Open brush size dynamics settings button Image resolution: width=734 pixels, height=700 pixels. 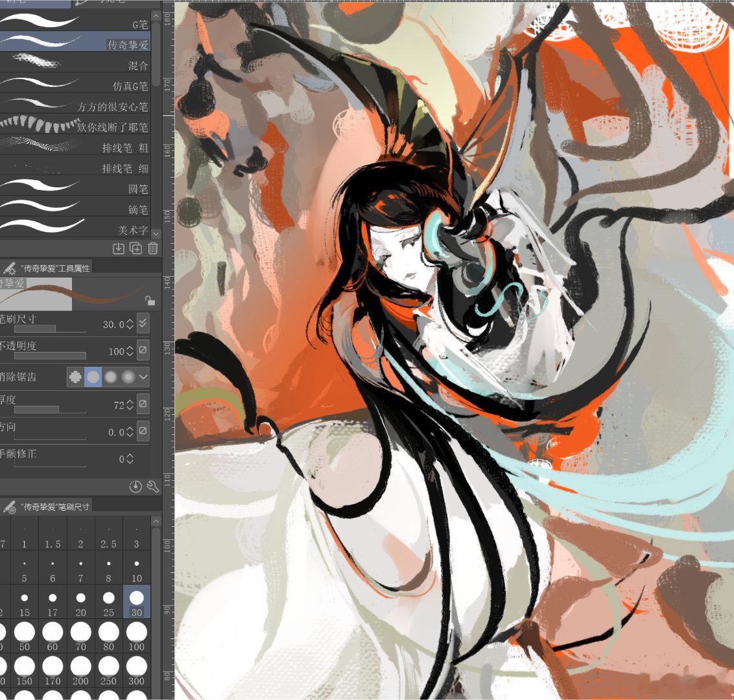point(143,323)
